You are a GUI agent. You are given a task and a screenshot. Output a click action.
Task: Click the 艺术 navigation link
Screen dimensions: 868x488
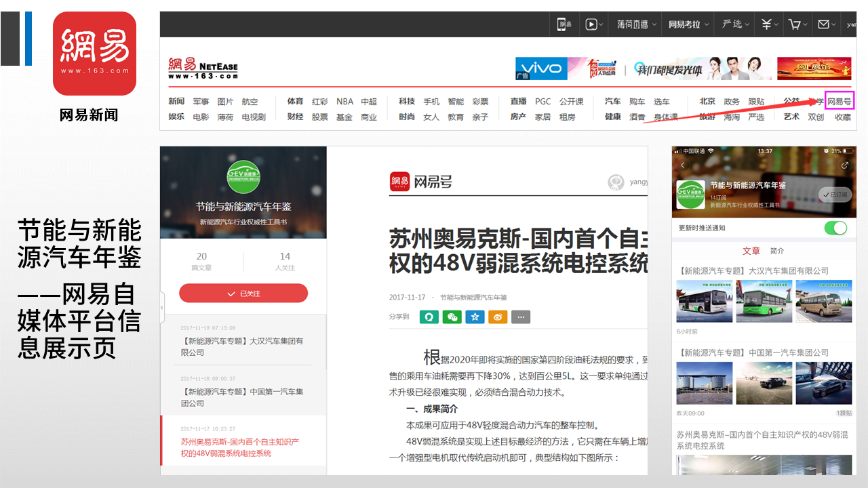click(x=791, y=117)
